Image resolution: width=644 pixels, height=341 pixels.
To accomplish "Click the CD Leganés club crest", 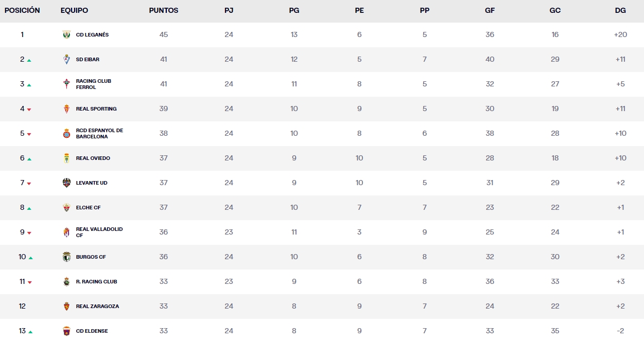I will [66, 35].
